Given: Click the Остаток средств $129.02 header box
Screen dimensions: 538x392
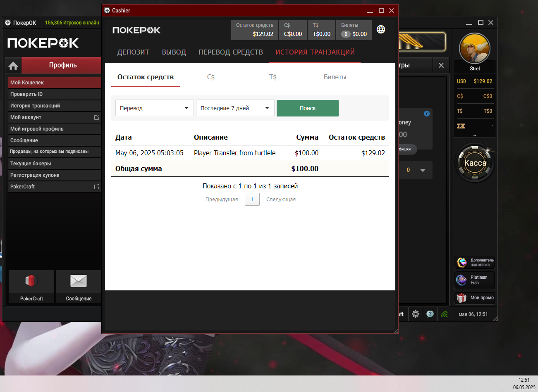Looking at the screenshot, I should pyautogui.click(x=255, y=30).
